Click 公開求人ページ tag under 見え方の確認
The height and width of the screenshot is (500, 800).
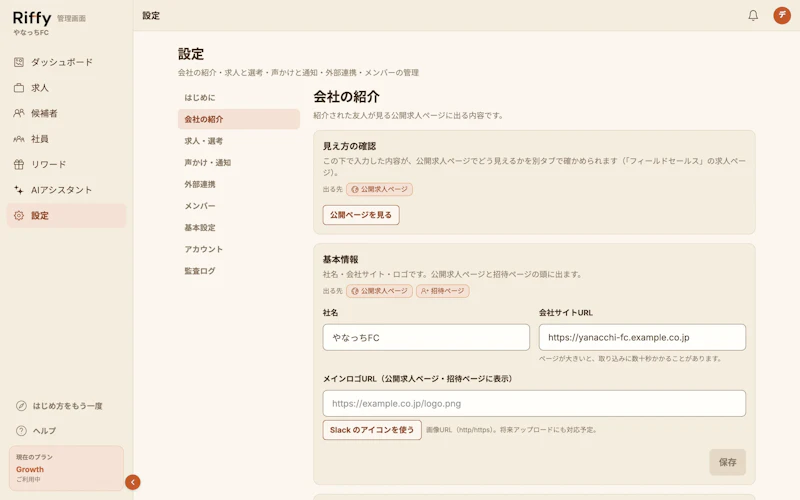pyautogui.click(x=379, y=189)
